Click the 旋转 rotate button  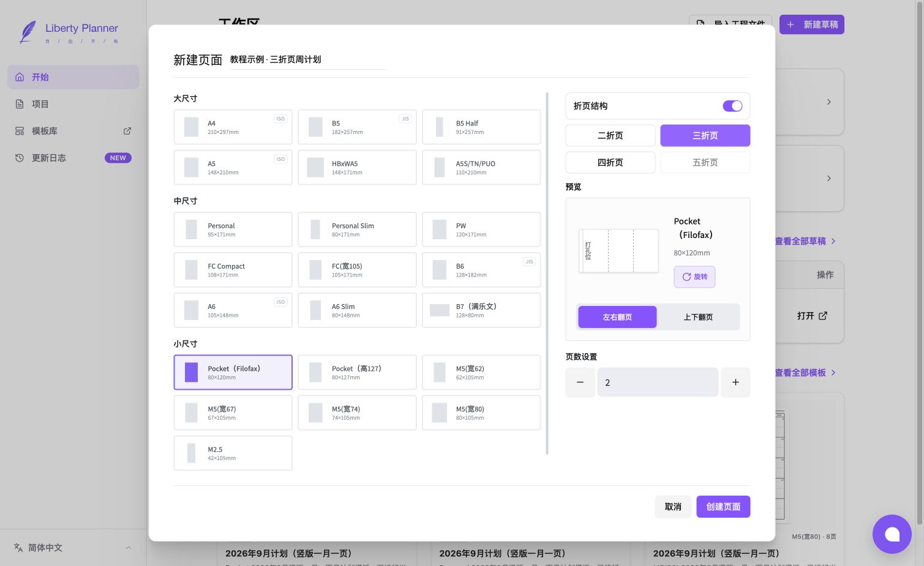point(694,277)
